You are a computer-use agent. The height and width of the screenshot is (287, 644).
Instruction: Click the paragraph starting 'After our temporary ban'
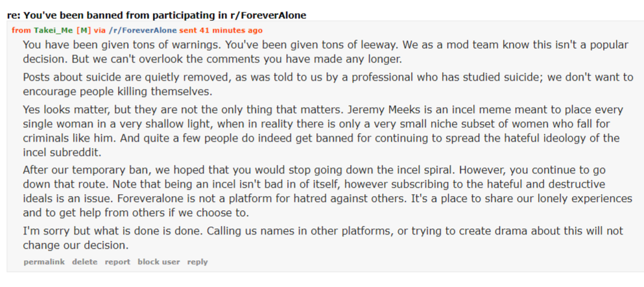tap(328, 191)
